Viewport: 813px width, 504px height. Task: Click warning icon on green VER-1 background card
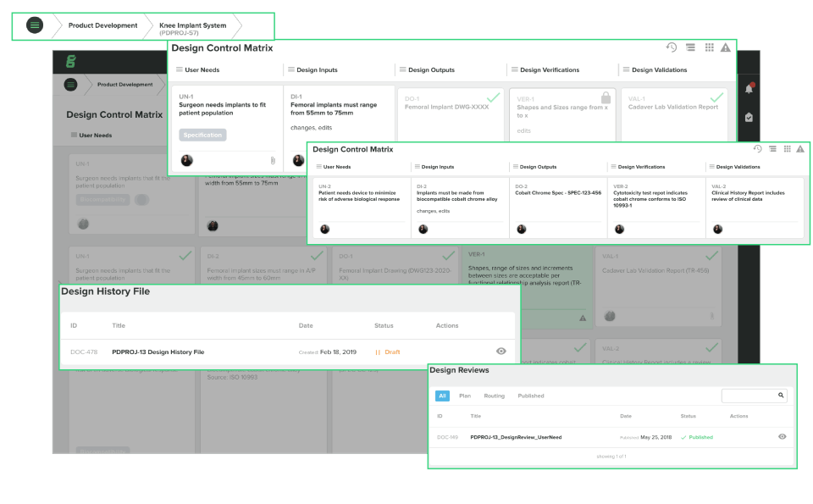tap(583, 318)
